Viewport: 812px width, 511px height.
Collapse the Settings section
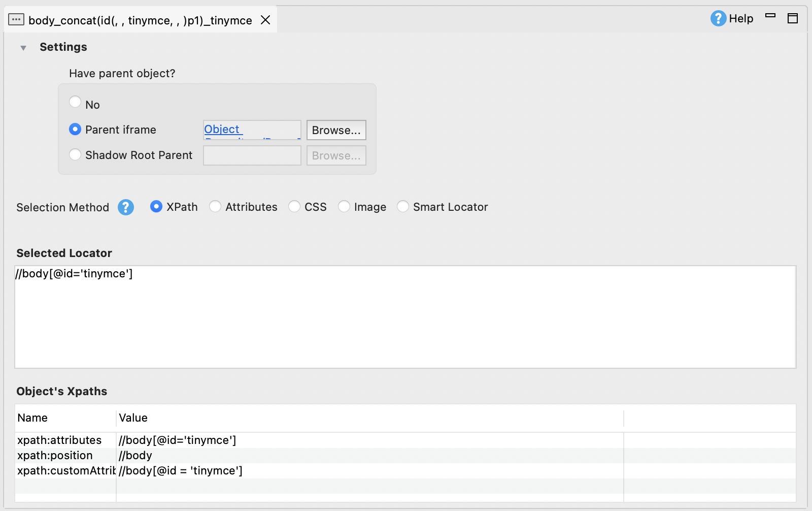pos(22,47)
